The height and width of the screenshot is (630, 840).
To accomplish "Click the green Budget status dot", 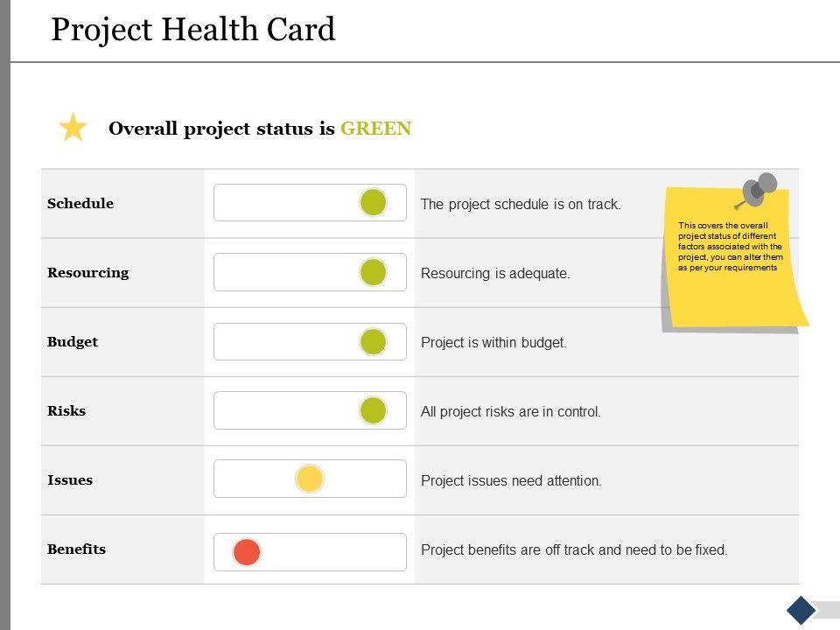I will (374, 341).
